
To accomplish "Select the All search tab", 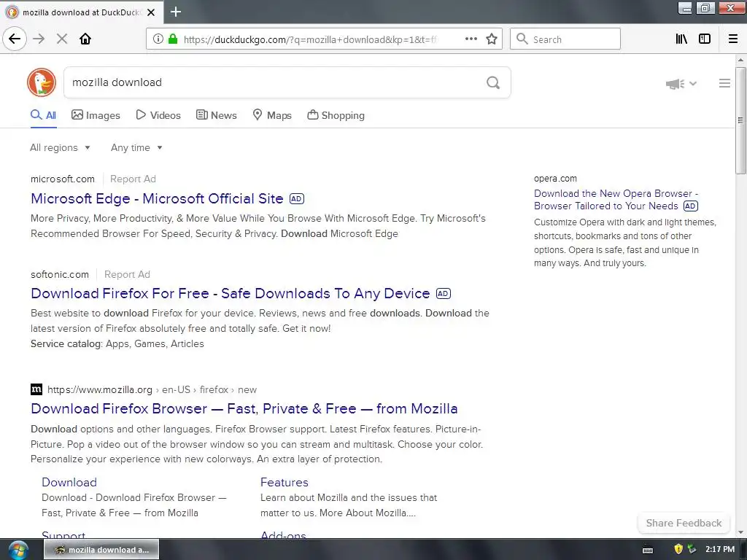I will click(43, 115).
